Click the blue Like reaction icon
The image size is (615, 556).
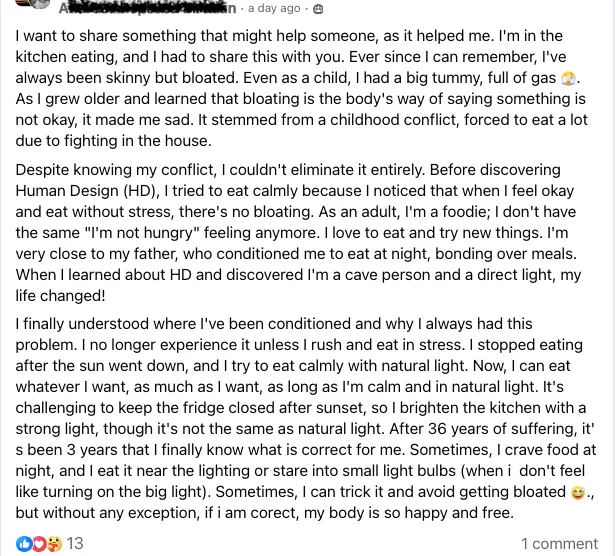point(23,543)
